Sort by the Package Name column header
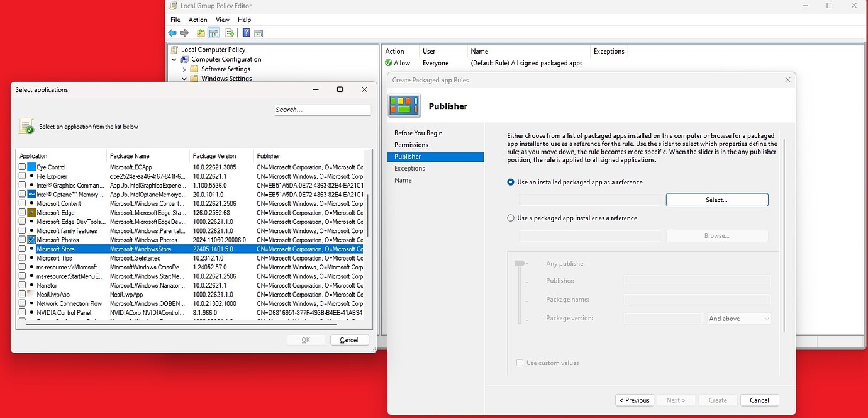 tap(148, 156)
